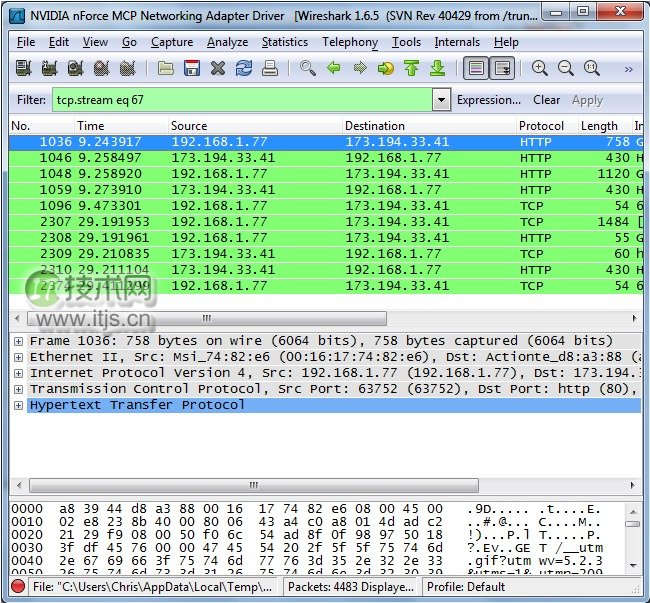Reset zoom to normal size 1:1

[x=592, y=68]
